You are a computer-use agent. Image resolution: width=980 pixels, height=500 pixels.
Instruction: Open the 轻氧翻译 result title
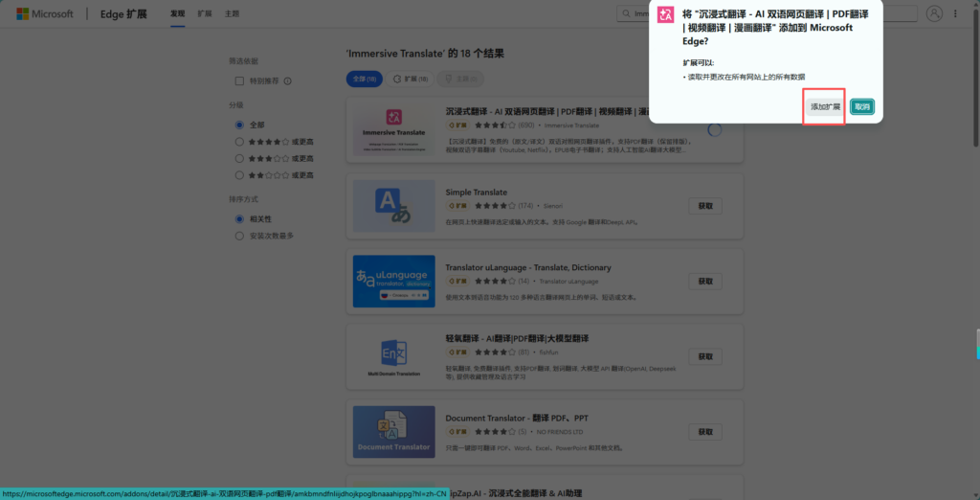pos(517,338)
